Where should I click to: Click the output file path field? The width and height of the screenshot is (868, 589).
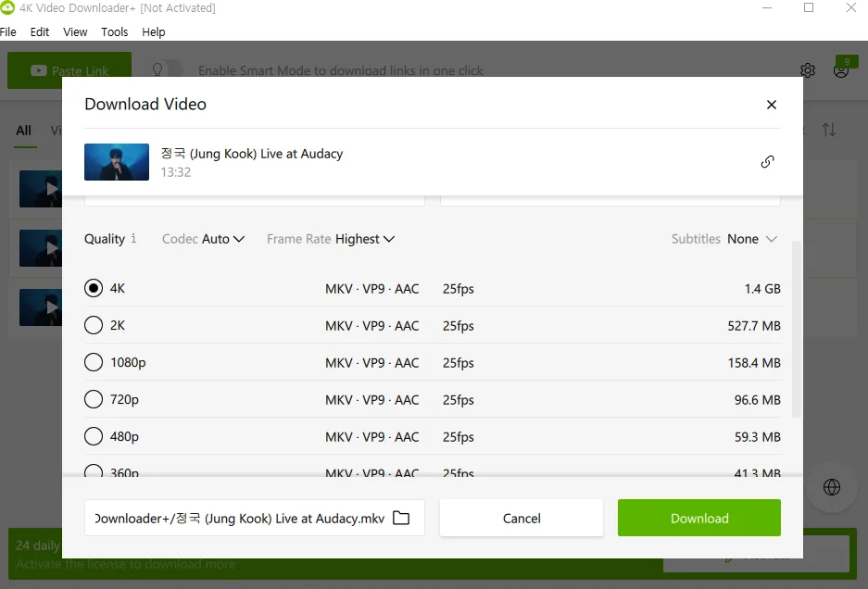[255, 518]
